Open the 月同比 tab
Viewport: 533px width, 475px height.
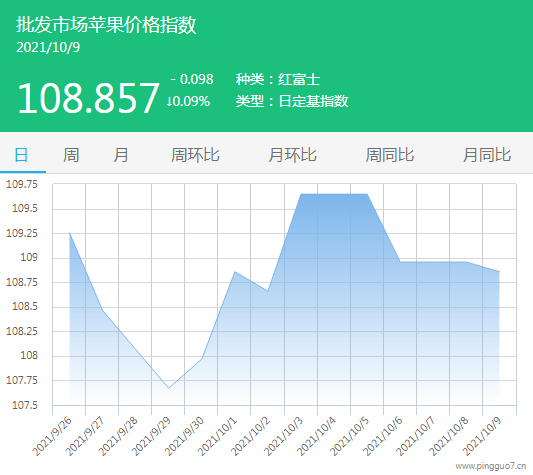pos(487,155)
